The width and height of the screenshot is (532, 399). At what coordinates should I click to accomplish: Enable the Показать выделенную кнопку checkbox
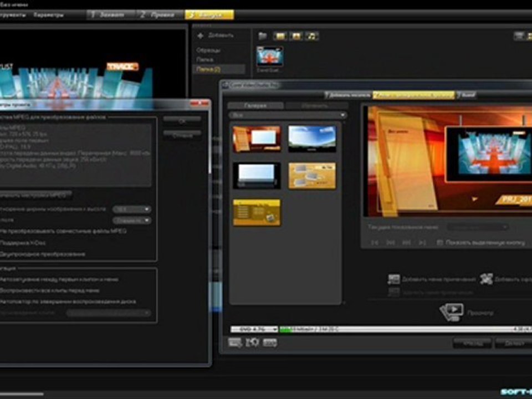tap(439, 243)
